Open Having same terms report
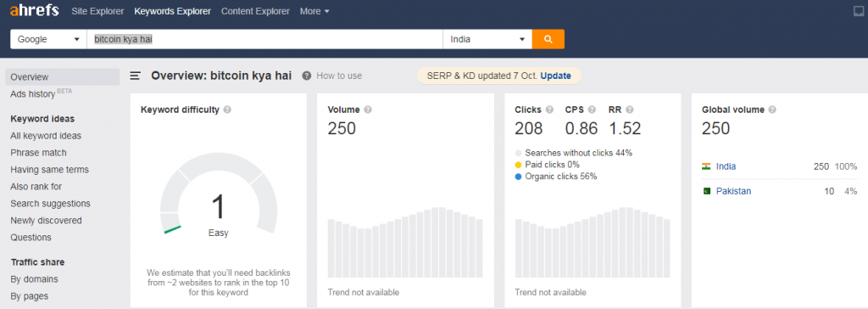 click(x=50, y=169)
